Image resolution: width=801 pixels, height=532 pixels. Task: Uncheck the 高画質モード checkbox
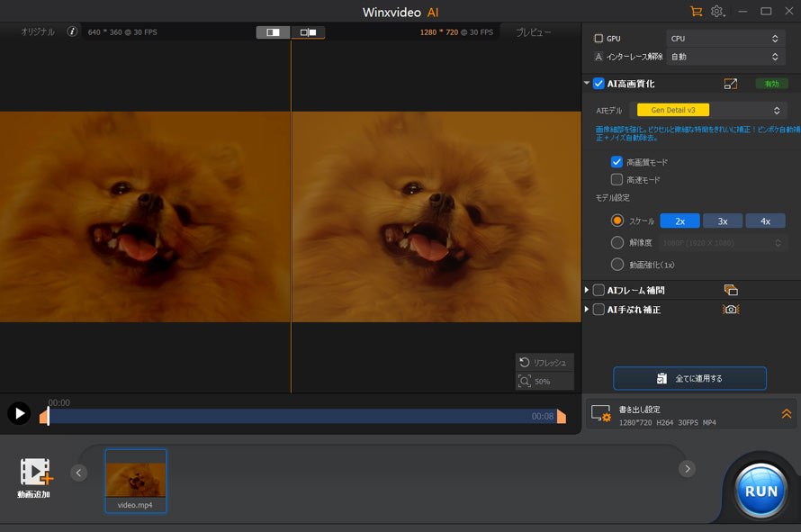[616, 162]
